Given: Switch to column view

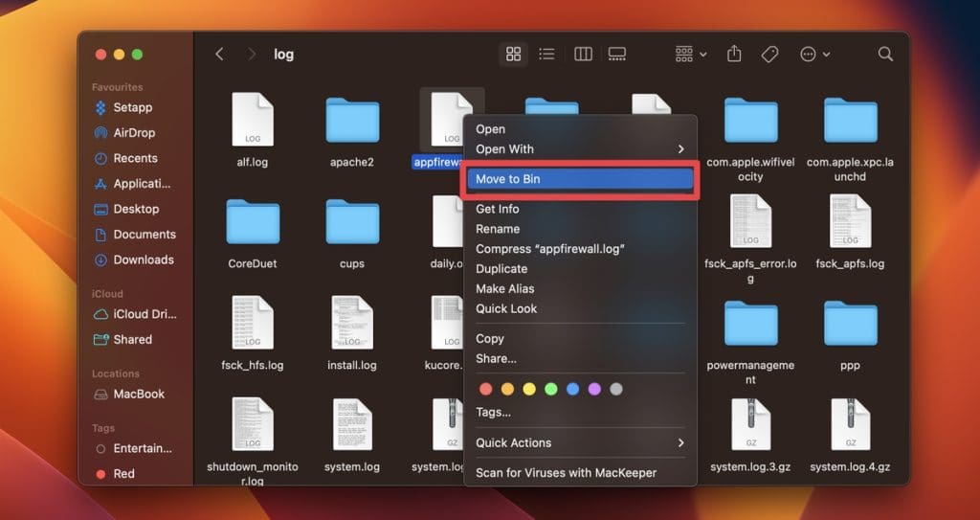Looking at the screenshot, I should tap(583, 55).
